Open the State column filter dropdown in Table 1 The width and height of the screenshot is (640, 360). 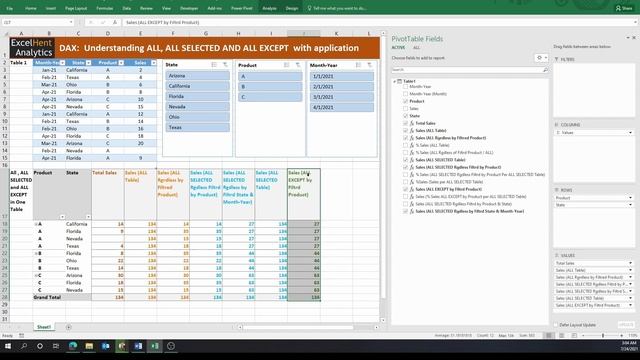(89, 63)
